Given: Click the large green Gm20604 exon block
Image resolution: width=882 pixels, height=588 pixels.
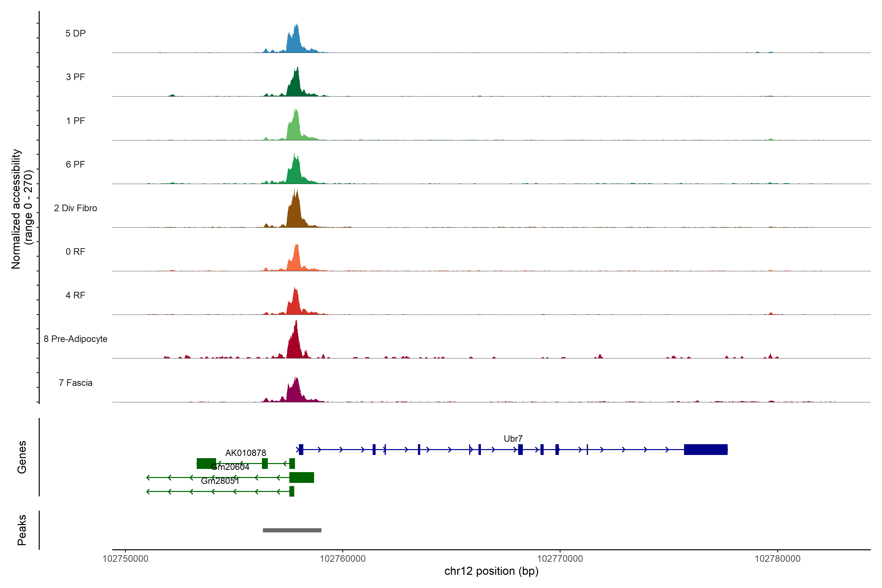Looking at the screenshot, I should pos(302,477).
